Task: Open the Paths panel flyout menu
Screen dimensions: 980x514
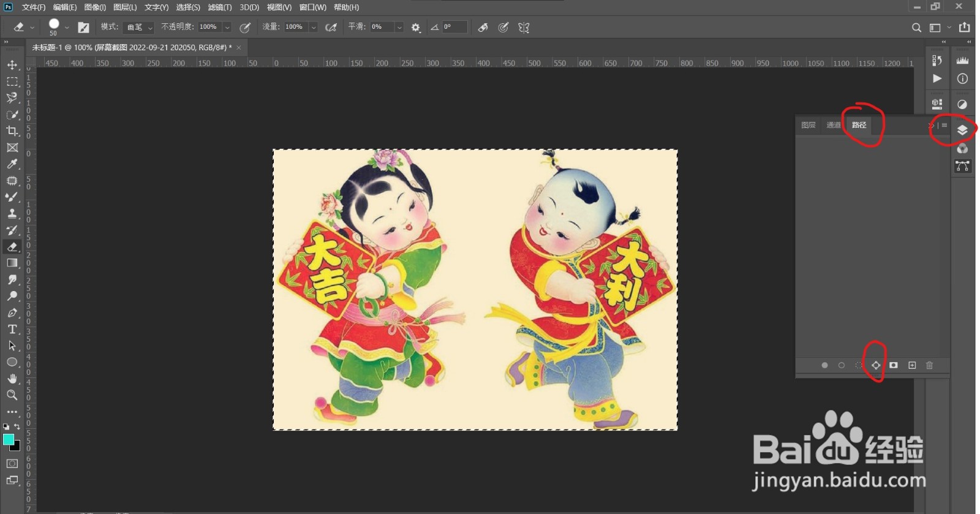Action: click(944, 125)
